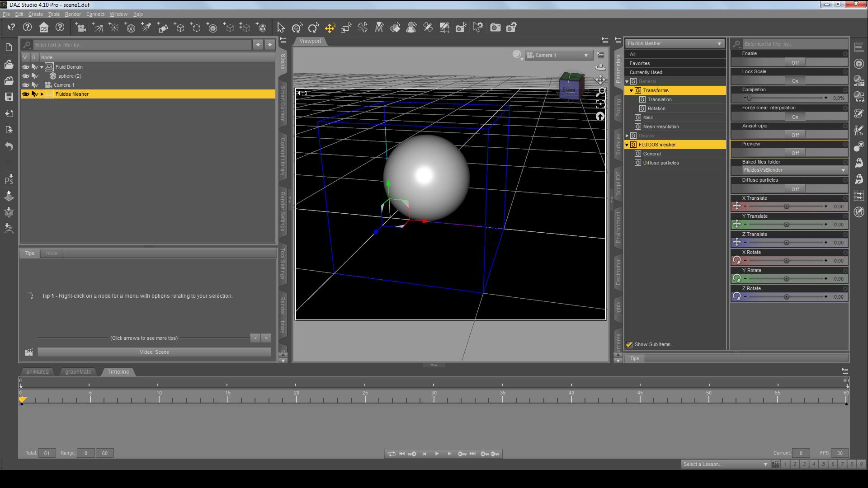The height and width of the screenshot is (488, 868).
Task: Select the Rotate tool in toolbar
Action: coord(313,28)
